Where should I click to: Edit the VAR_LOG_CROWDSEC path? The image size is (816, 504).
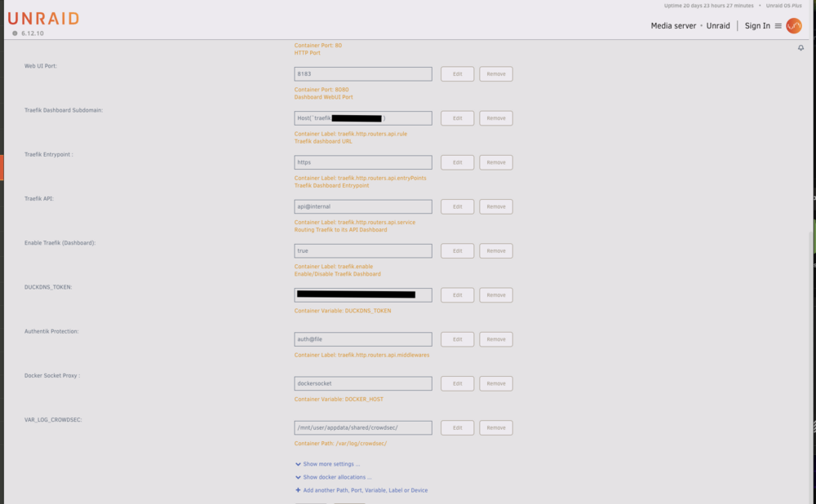[458, 427]
